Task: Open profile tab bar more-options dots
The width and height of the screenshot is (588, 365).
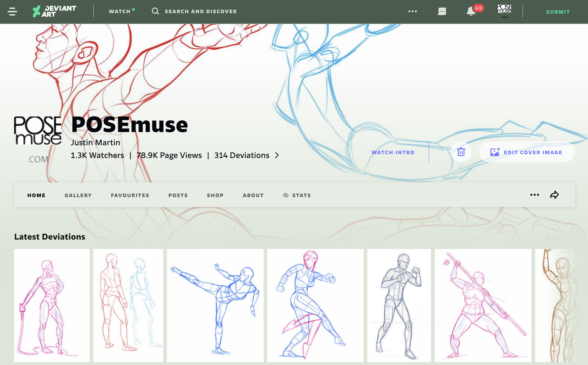Action: click(534, 195)
